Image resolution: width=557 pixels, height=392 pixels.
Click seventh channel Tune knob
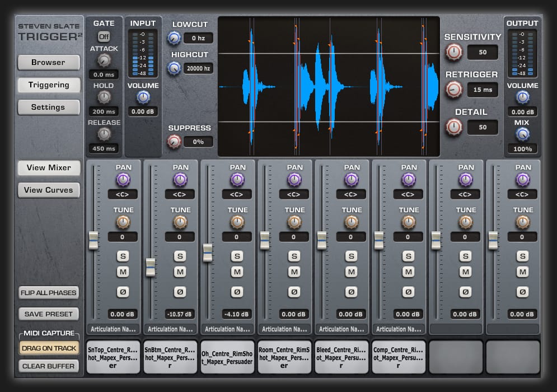(466, 222)
